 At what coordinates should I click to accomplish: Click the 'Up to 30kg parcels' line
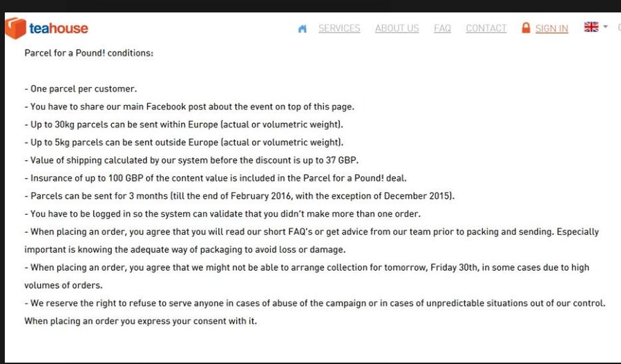pyautogui.click(x=184, y=124)
